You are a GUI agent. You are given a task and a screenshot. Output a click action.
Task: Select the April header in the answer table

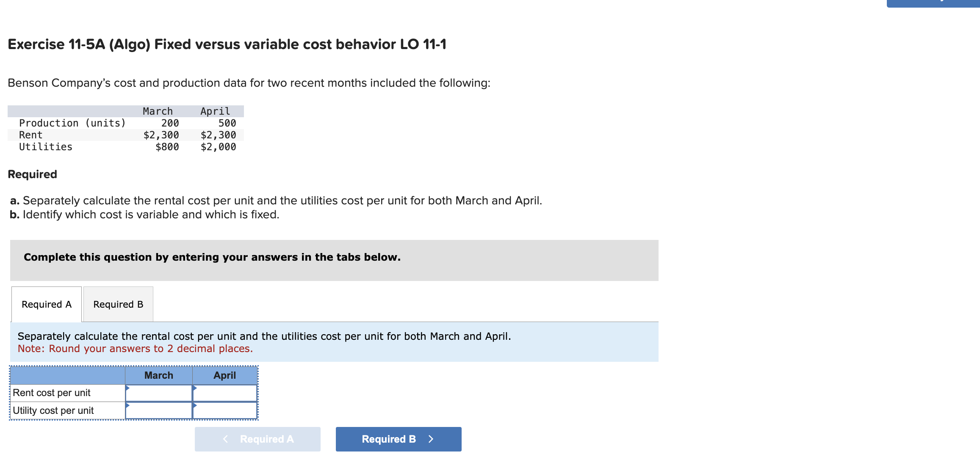click(225, 375)
